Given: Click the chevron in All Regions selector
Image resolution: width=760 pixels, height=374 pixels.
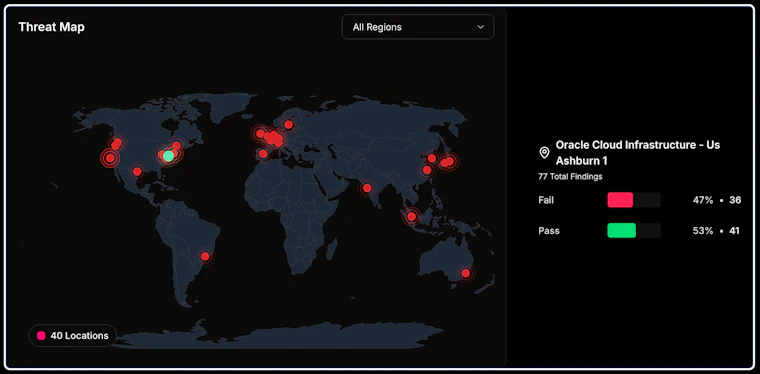Looking at the screenshot, I should [x=480, y=27].
